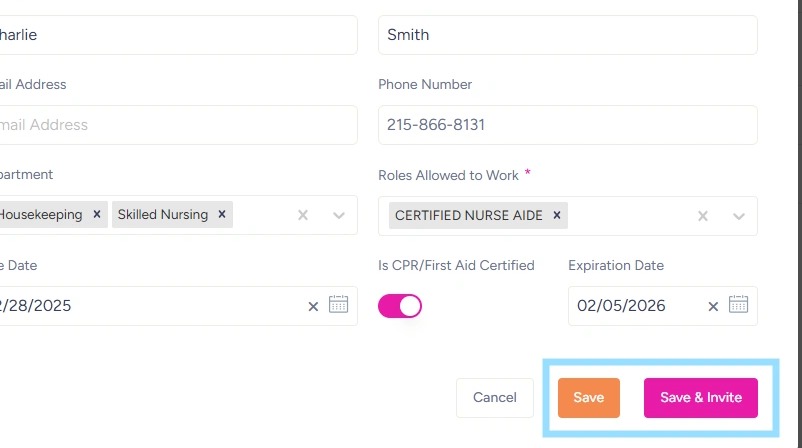Remove the Skilled Nursing department tag
The image size is (802, 448).
222,214
